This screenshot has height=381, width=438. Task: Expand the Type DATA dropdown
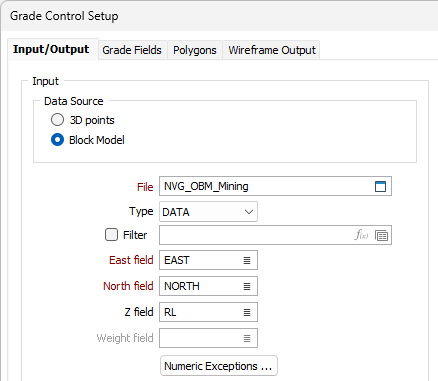[x=208, y=212]
